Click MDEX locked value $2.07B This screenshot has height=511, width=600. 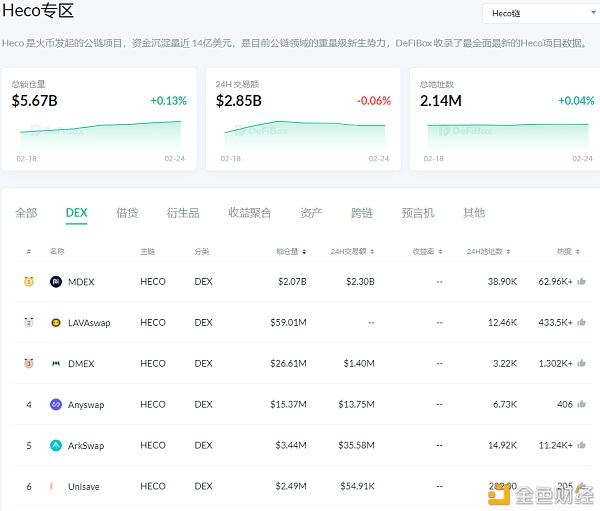(292, 282)
